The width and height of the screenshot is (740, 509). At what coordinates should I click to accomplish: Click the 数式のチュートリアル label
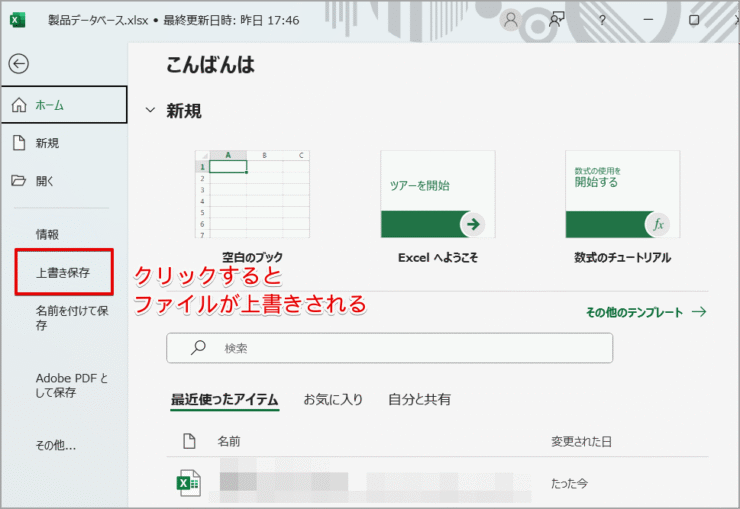click(x=622, y=258)
